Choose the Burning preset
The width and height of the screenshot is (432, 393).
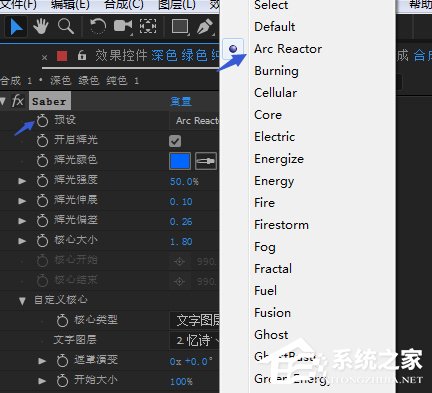276,71
